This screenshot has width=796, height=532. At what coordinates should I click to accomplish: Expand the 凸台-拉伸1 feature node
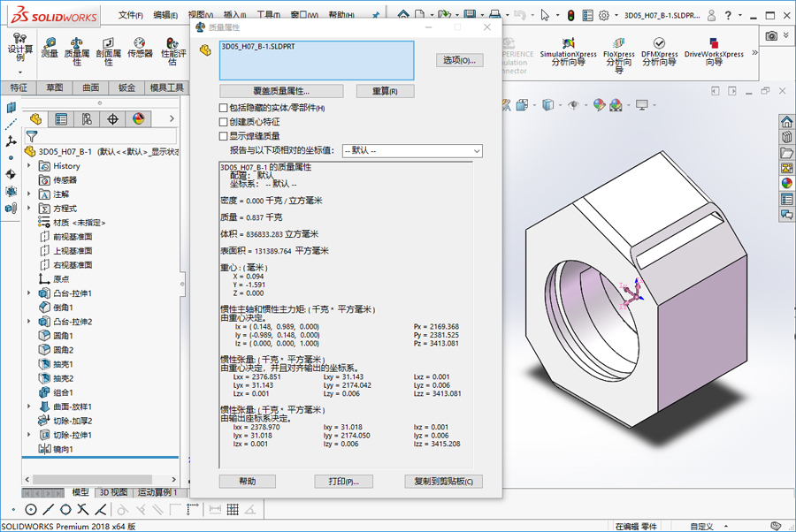[29, 293]
